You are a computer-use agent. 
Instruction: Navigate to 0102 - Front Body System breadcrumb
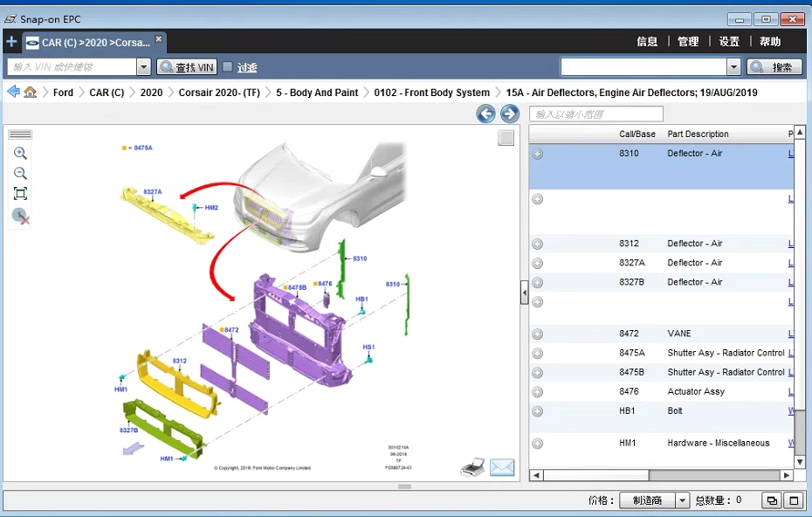[432, 93]
